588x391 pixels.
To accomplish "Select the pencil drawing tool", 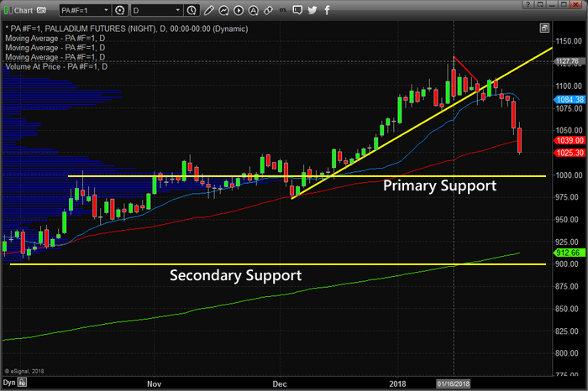I will point(209,10).
